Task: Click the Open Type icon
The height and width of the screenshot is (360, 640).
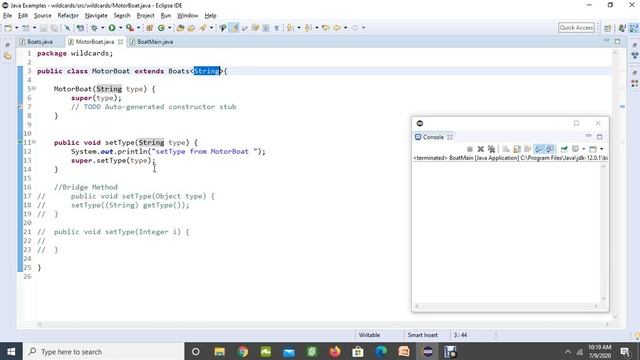Action: (x=180, y=28)
